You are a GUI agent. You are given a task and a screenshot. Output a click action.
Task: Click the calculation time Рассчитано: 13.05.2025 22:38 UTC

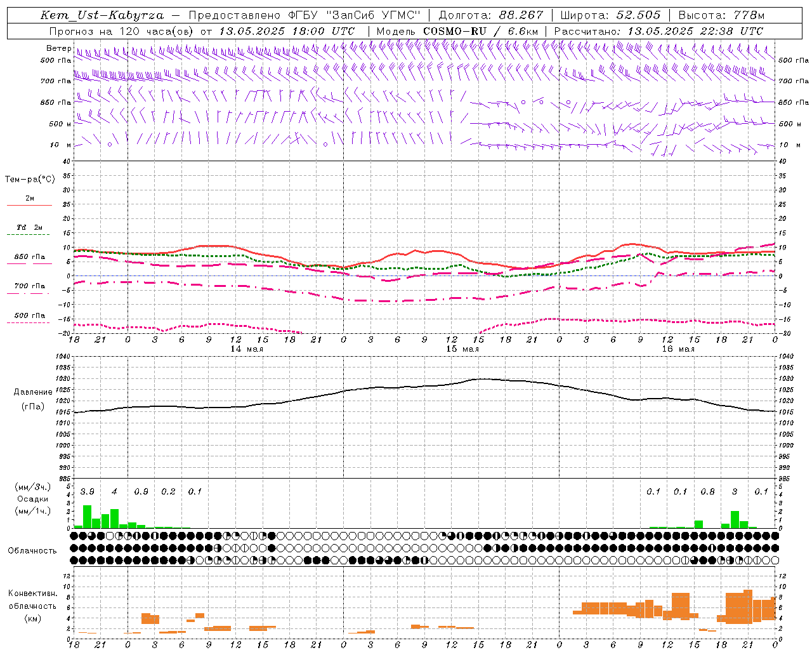pos(658,31)
